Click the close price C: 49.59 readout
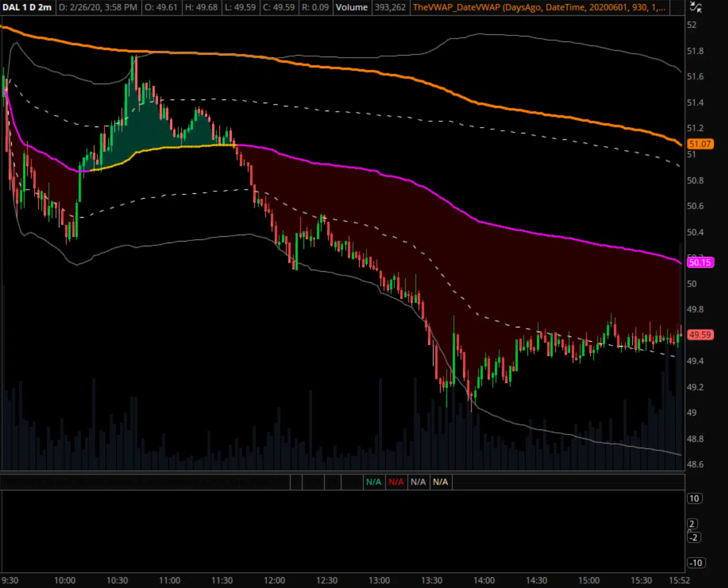Image resolution: width=728 pixels, height=588 pixels. 278,7
